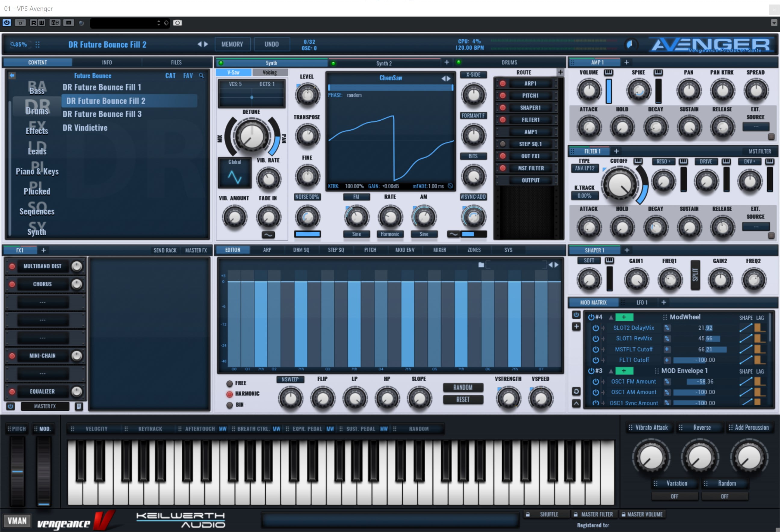Click the VMAN button

click(17, 521)
